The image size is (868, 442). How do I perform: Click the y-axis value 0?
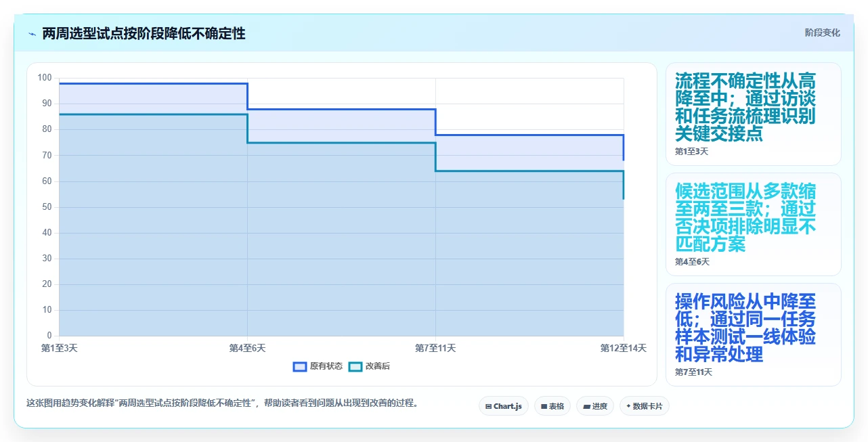tap(49, 336)
